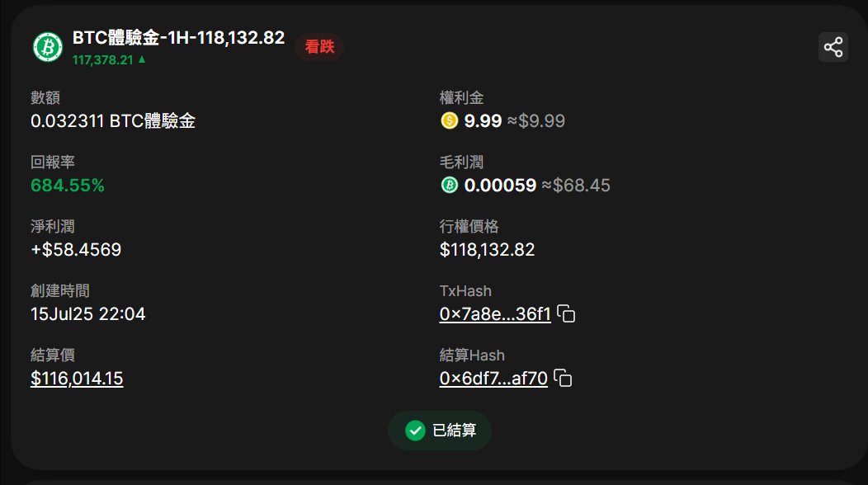This screenshot has width=868, height=485.
Task: Click the green up arrow next to 117,378.21
Action: [142, 59]
